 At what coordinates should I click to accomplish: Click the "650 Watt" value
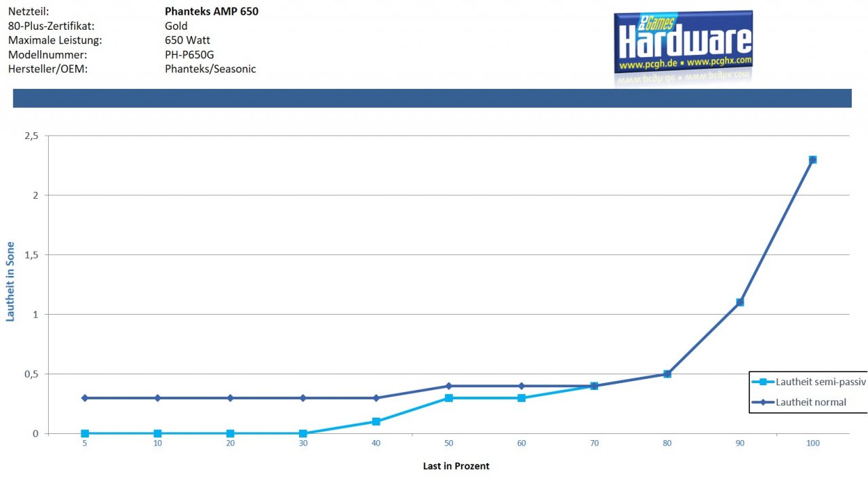187,40
